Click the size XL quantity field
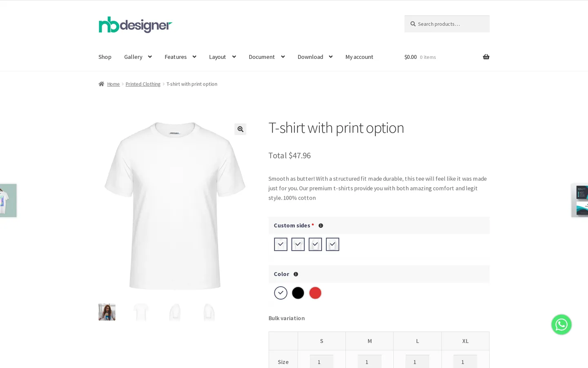The height and width of the screenshot is (368, 588). 465,361
